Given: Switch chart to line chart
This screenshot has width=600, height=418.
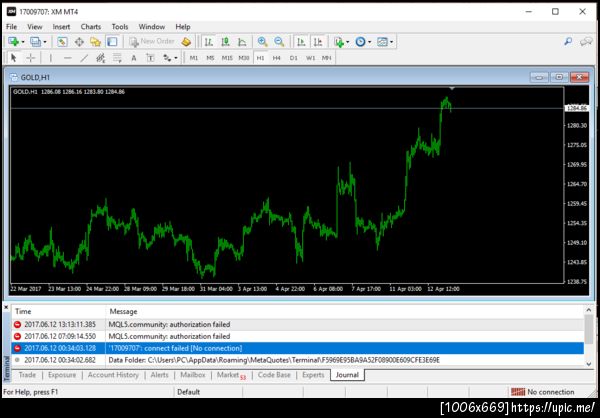Looking at the screenshot, I should (x=242, y=42).
